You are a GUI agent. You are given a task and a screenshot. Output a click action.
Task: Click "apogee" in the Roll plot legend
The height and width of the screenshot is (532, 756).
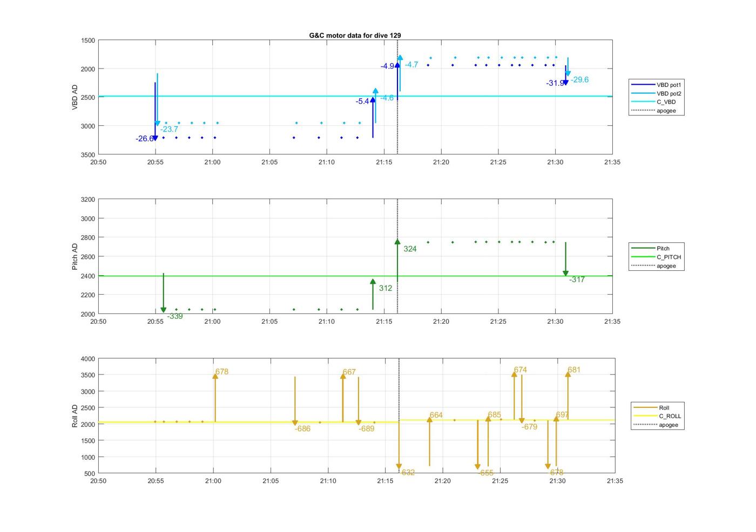656,425
